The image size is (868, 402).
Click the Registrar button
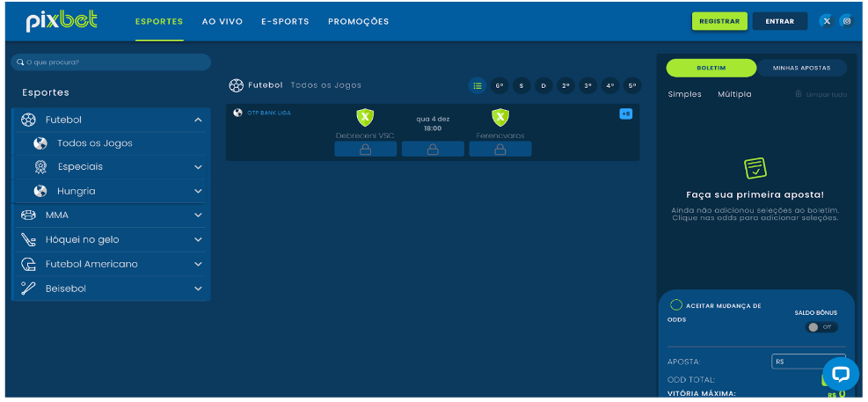719,21
